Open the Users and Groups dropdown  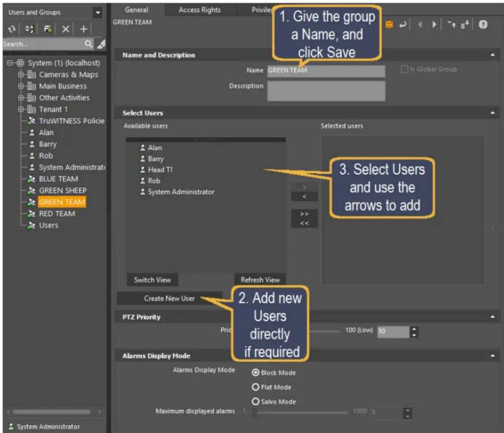point(98,12)
